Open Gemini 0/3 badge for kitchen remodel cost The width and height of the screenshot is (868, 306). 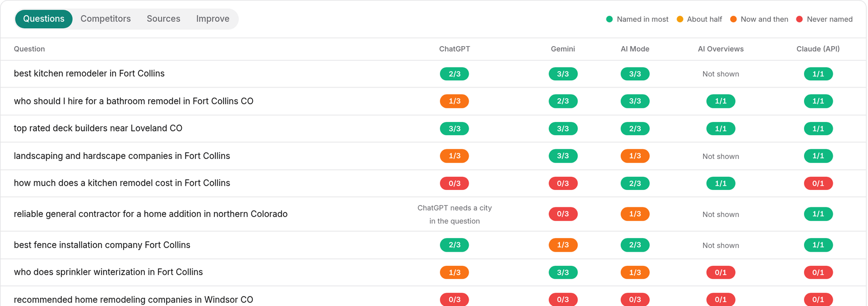tap(563, 183)
